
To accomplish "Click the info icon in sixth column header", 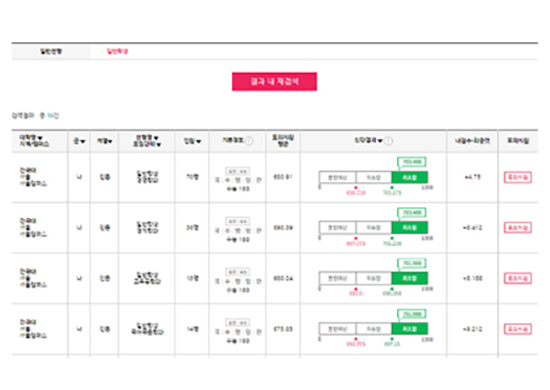I will 249,141.
